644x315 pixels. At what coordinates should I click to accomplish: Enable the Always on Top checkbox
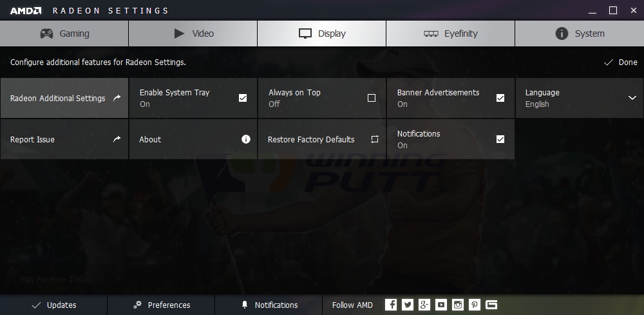(x=372, y=98)
